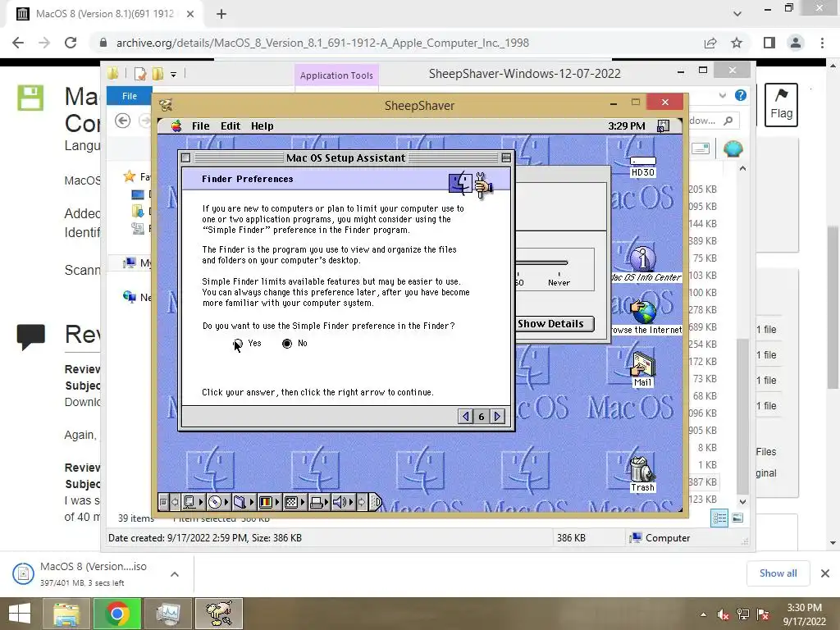Click the 3:29 PM menu bar clock
Image resolution: width=840 pixels, height=630 pixels.
(x=626, y=126)
